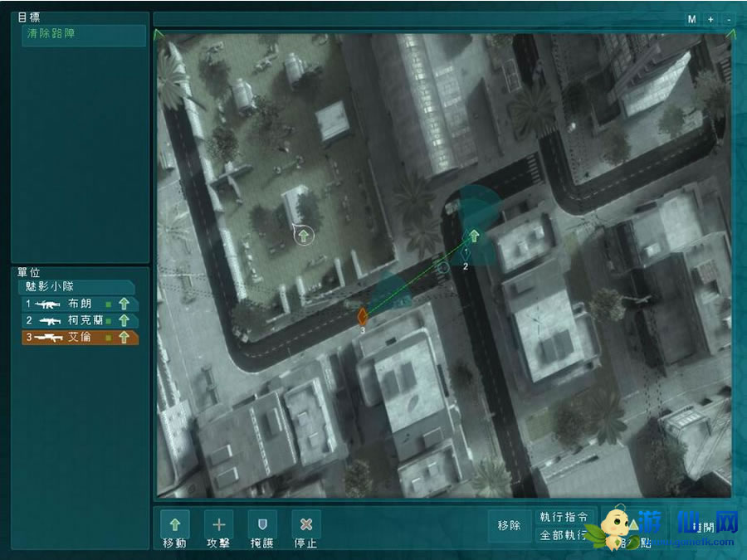The width and height of the screenshot is (747, 560).
Task: Click sniper weapon icon for 艾倫
Action: [48, 338]
